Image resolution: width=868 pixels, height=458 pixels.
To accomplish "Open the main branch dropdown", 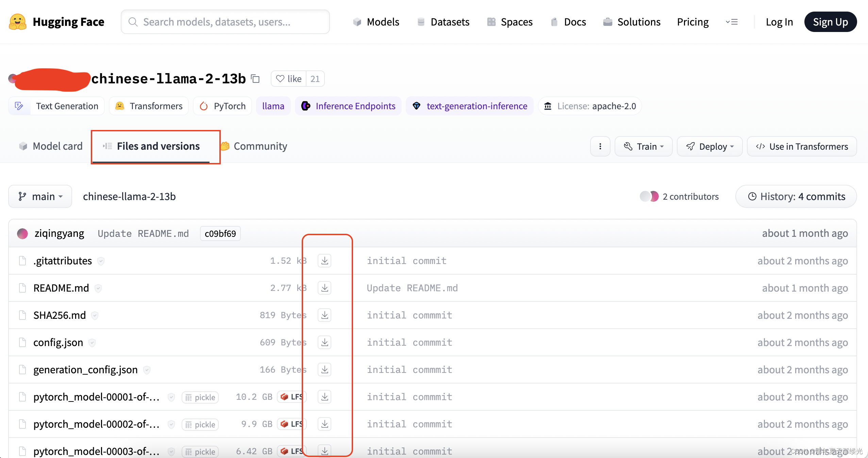I will (40, 196).
